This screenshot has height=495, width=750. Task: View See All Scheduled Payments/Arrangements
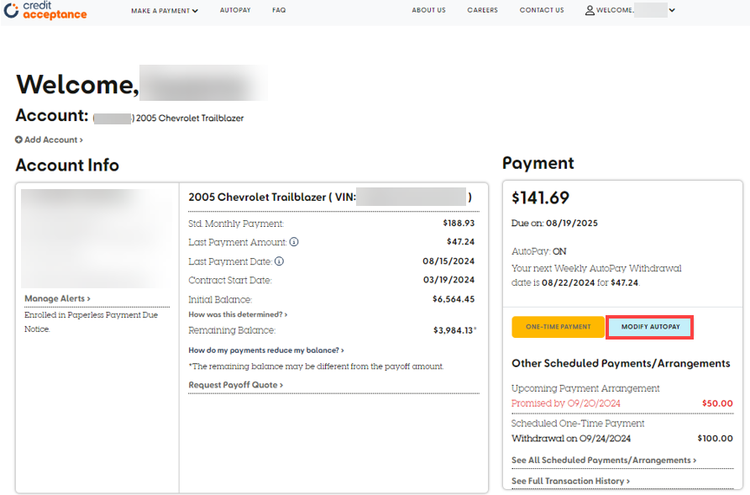click(603, 460)
